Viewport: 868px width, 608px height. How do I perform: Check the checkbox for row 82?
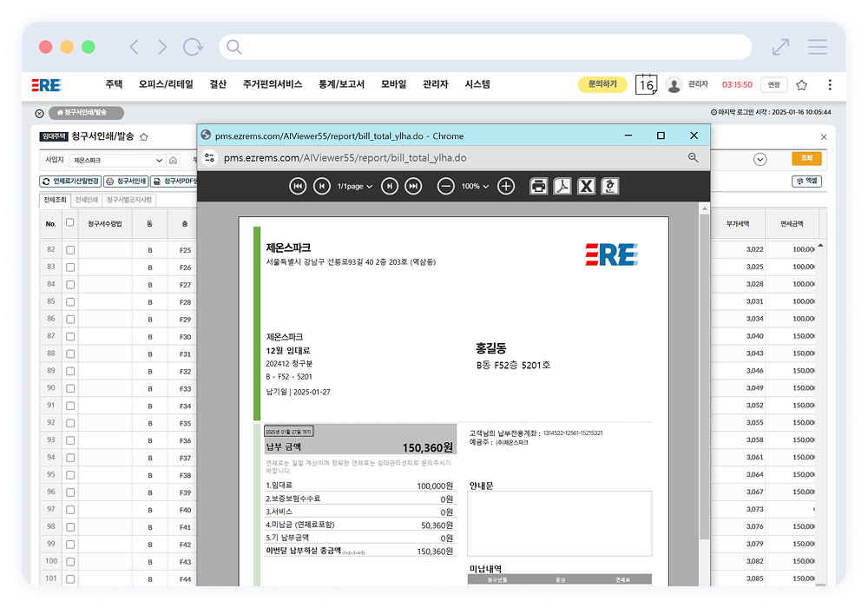pos(70,250)
